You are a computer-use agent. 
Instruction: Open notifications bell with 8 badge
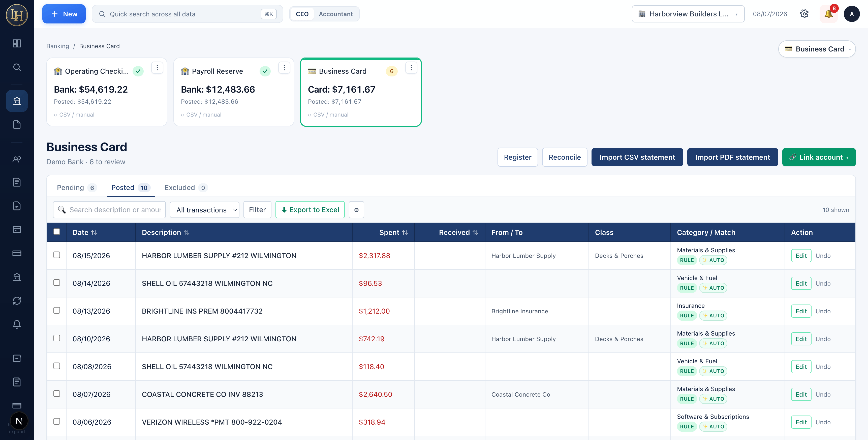pos(829,14)
